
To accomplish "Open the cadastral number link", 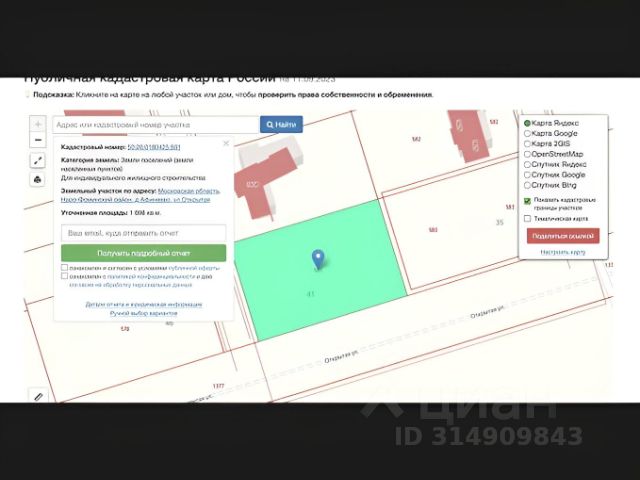I will pos(154,147).
